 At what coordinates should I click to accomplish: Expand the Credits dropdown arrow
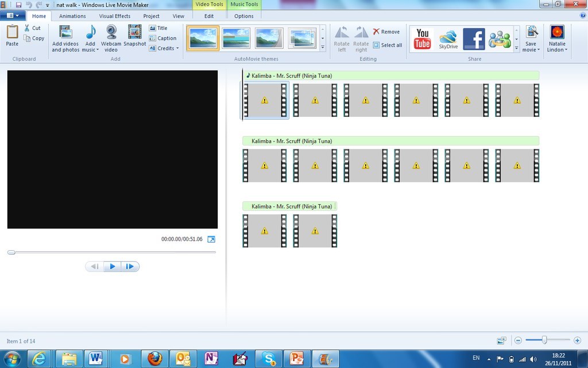[x=177, y=48]
